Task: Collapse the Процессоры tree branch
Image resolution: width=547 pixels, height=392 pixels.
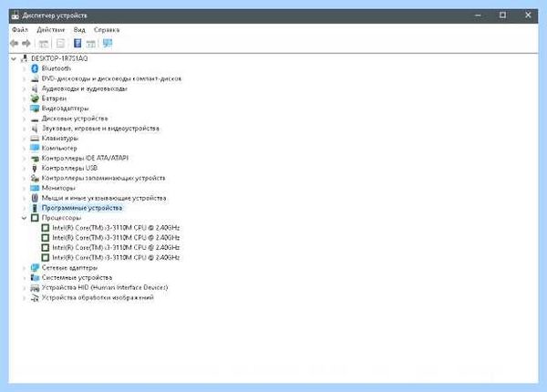Action: [24, 218]
